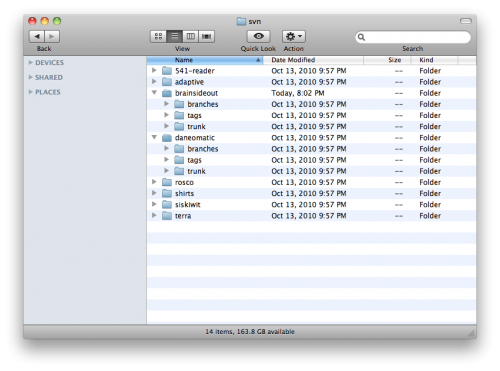Screen dimensions: 500x371
Task: Expand the siskiwit folder
Action: point(154,204)
